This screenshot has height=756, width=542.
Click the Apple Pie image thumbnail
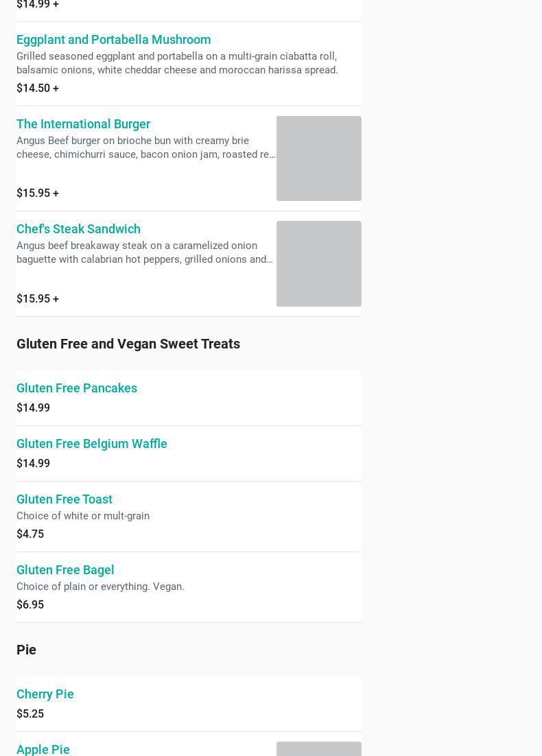pos(318,749)
